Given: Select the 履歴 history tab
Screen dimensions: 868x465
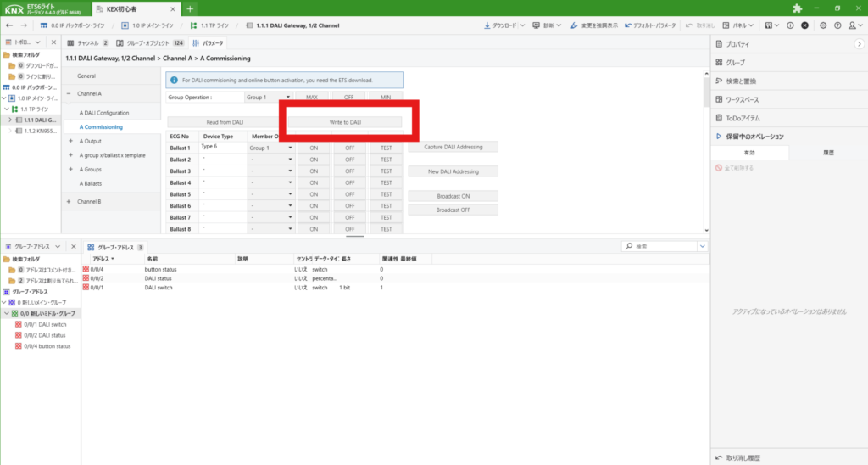Looking at the screenshot, I should (x=827, y=153).
